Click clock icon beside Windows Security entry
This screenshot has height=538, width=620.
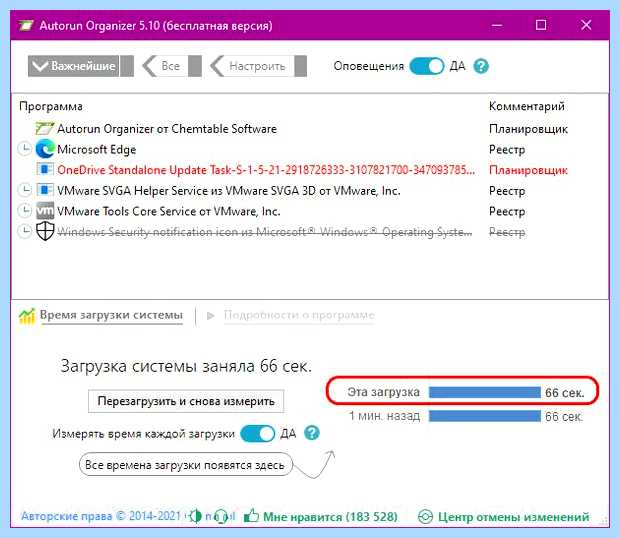[25, 231]
